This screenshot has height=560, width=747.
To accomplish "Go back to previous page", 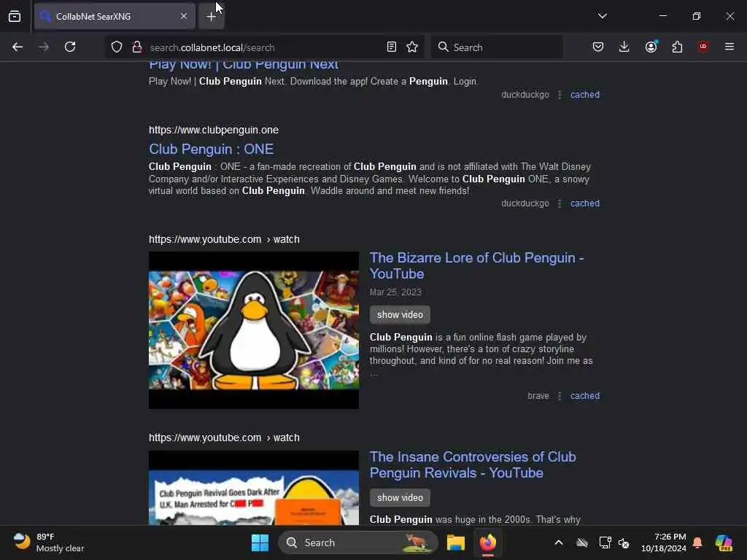I will pyautogui.click(x=18, y=47).
